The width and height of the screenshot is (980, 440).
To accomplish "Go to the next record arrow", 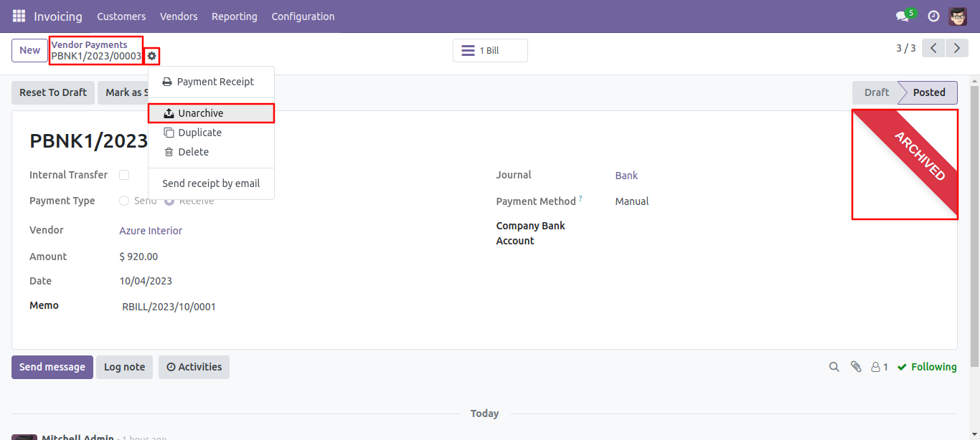I will (x=957, y=48).
